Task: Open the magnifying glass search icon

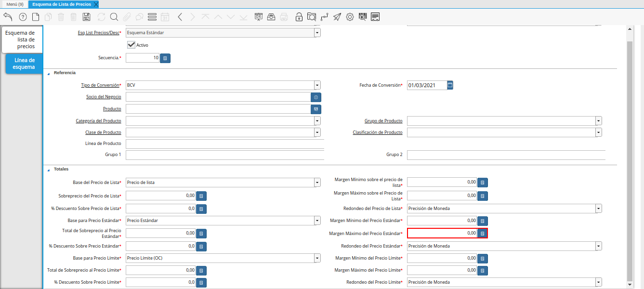Action: 114,17
